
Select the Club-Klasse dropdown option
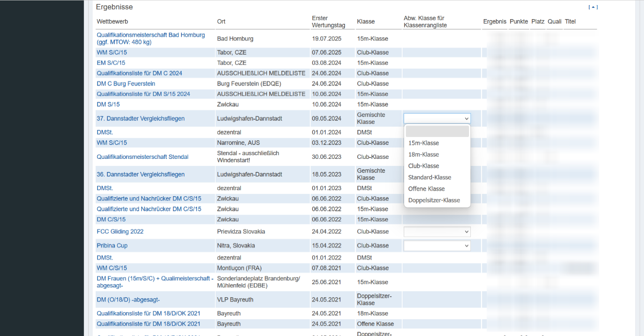coord(423,166)
